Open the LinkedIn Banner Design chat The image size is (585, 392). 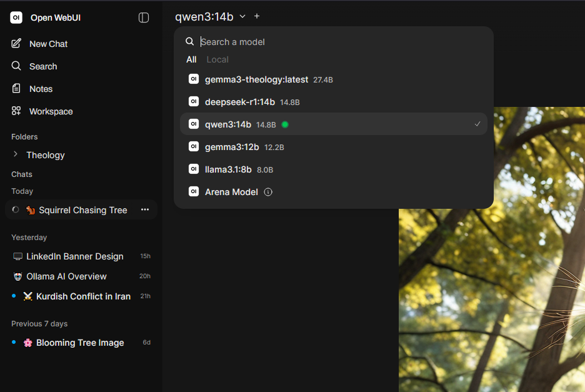tap(81, 256)
